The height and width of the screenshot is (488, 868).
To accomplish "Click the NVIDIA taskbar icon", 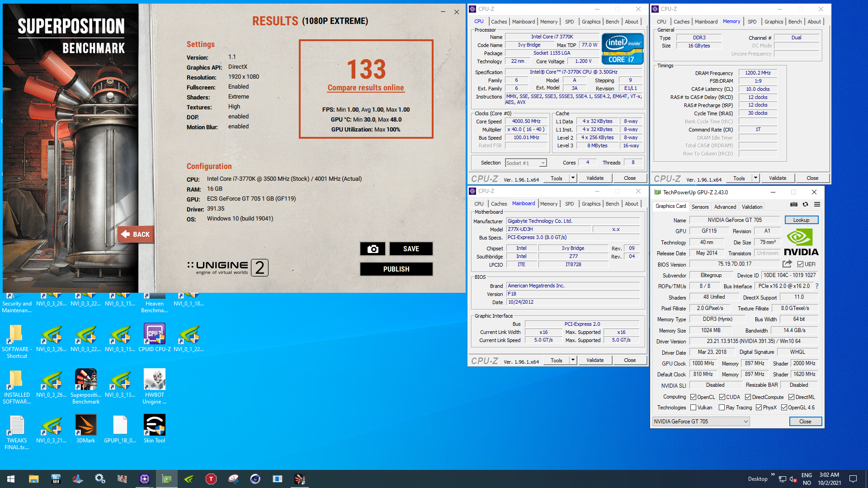I will click(189, 479).
